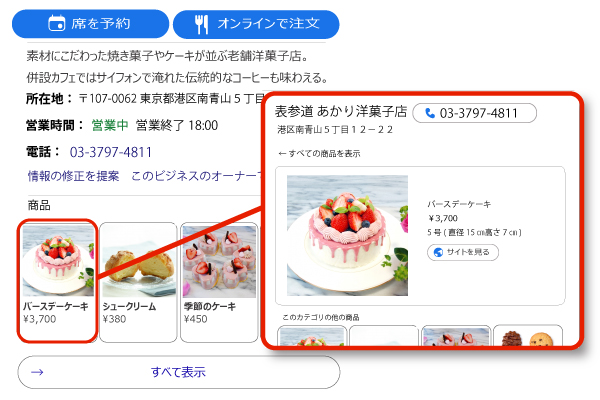This screenshot has width=600, height=400.
Task: Select オンラインで注文 button
Action: [x=256, y=24]
